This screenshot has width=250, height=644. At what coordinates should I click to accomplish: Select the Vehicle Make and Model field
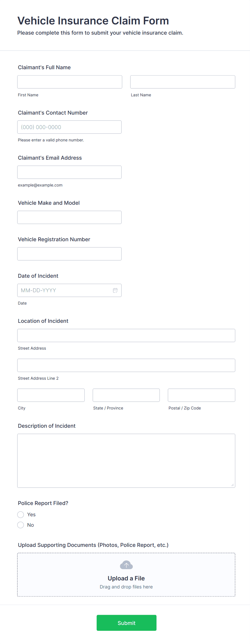[x=69, y=217]
